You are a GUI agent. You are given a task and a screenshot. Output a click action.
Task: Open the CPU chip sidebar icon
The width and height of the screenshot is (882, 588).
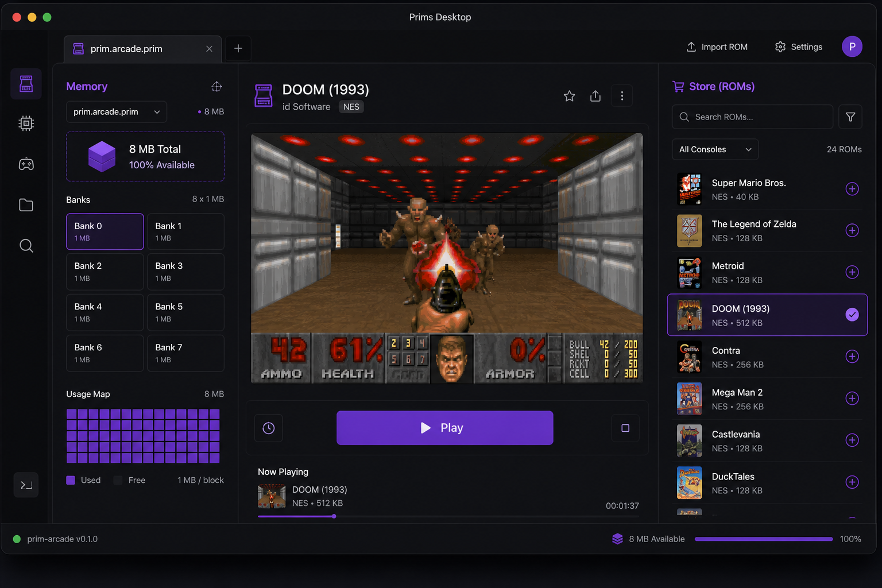click(x=26, y=123)
